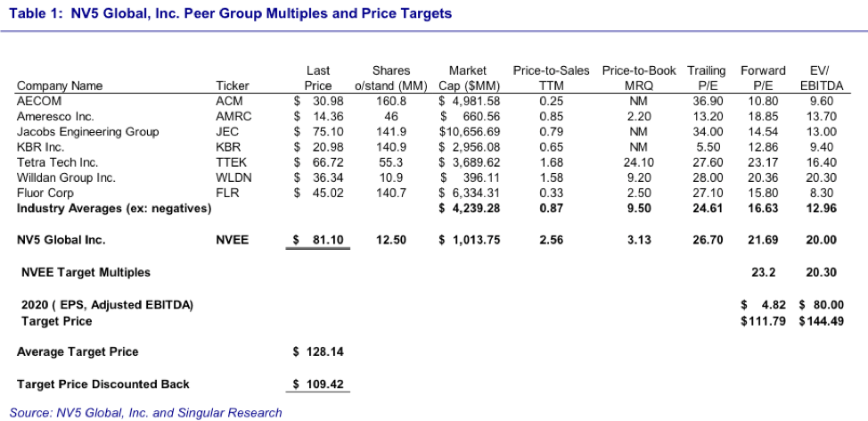Click the discounted target price 109.42

318,384
